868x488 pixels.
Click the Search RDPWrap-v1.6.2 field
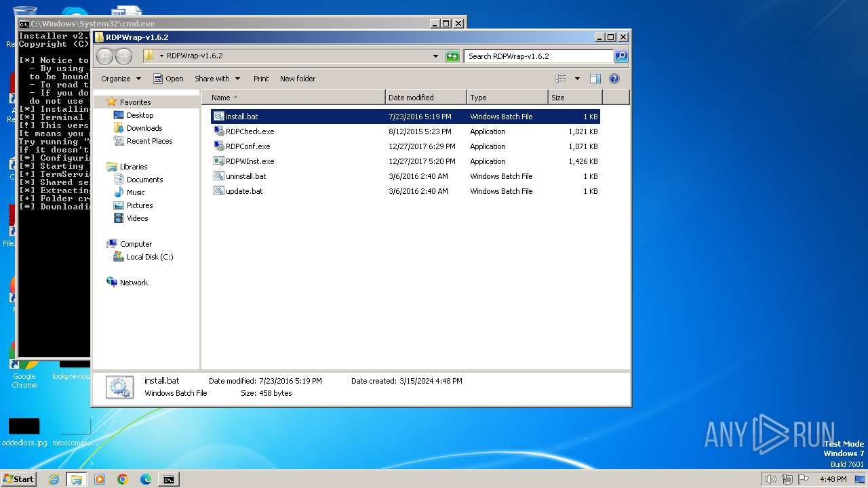coord(539,56)
